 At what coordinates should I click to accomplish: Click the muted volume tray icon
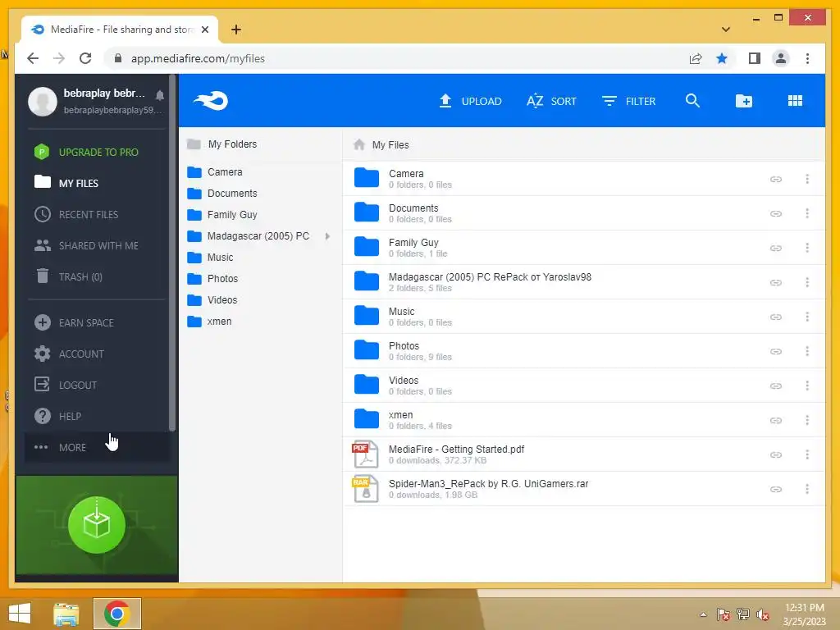pos(762,614)
